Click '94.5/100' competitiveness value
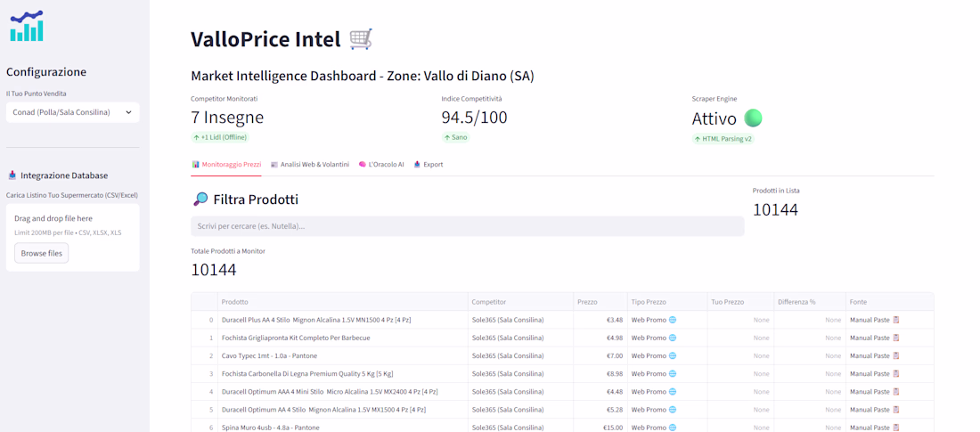Viewport: 980px width, 432px height. pos(474,118)
